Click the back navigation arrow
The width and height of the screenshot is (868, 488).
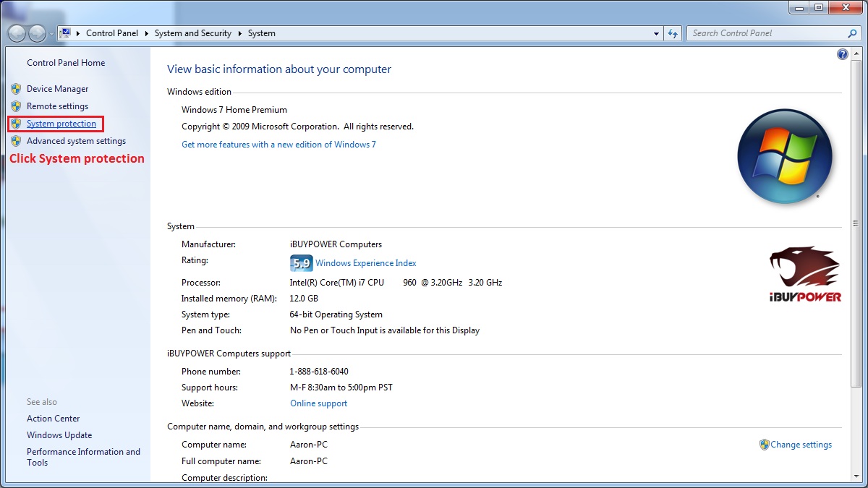pos(17,33)
